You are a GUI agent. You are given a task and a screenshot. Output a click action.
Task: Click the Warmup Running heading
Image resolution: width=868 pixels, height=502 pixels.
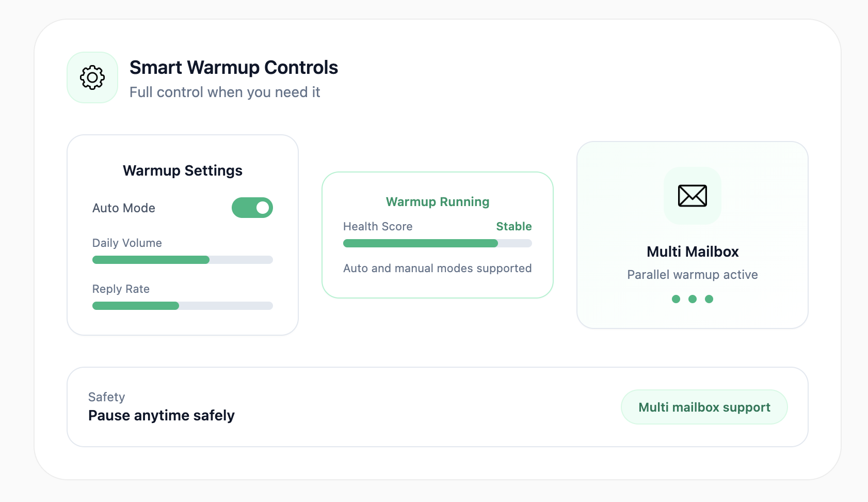click(x=438, y=202)
